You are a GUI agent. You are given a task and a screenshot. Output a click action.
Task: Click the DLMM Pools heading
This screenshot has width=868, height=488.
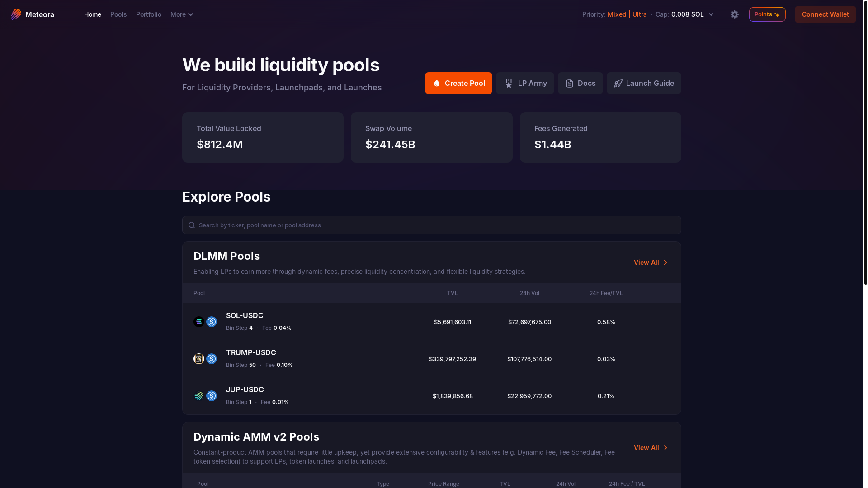tap(226, 256)
